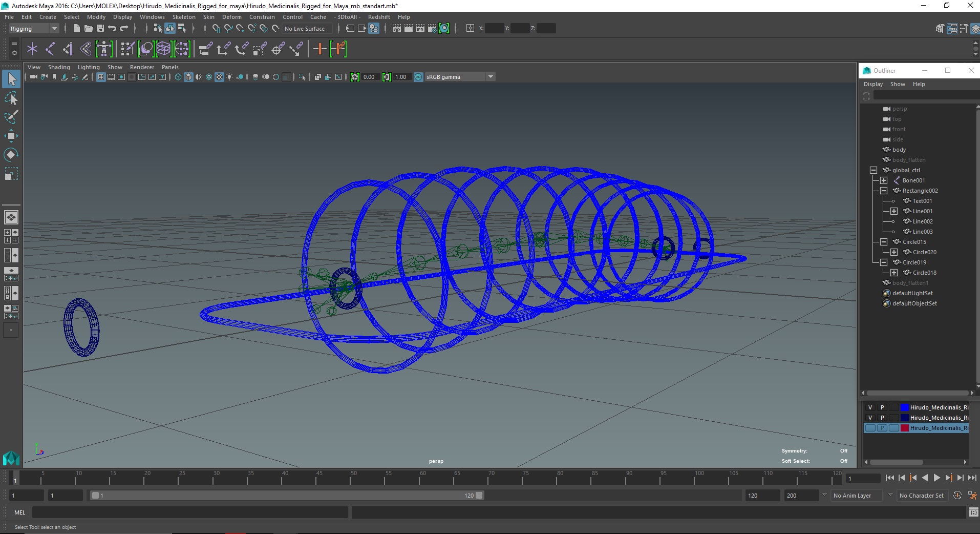This screenshot has width=980, height=534.
Task: Toggle wireframe shading in viewport
Action: [x=178, y=77]
